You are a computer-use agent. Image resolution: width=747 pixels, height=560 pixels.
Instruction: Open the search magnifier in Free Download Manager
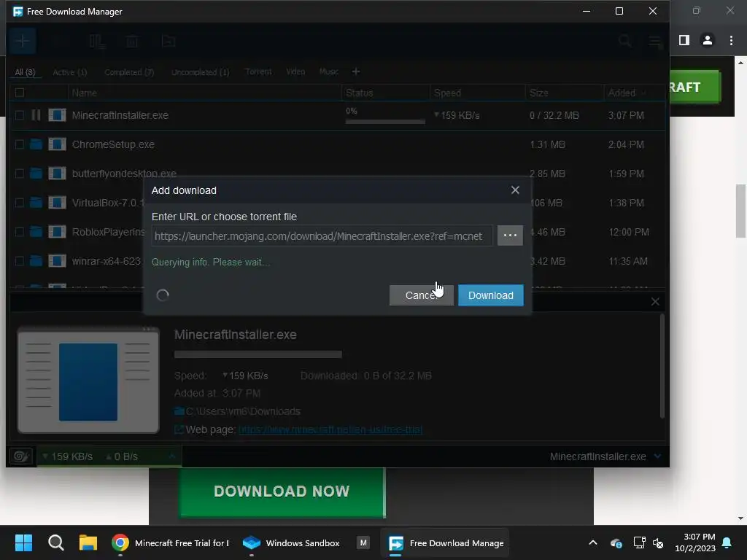[624, 42]
